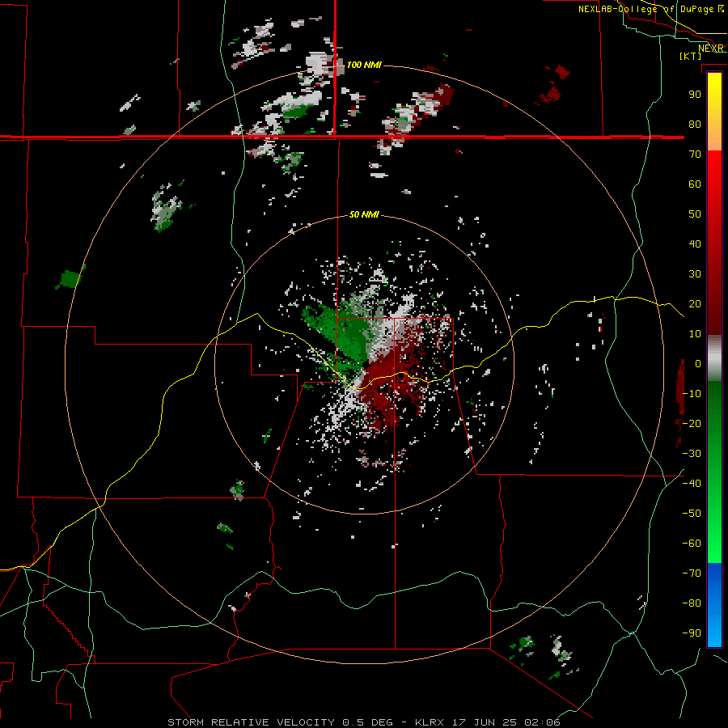Click the -90 value on velocity scale
728x728 pixels.
[692, 633]
